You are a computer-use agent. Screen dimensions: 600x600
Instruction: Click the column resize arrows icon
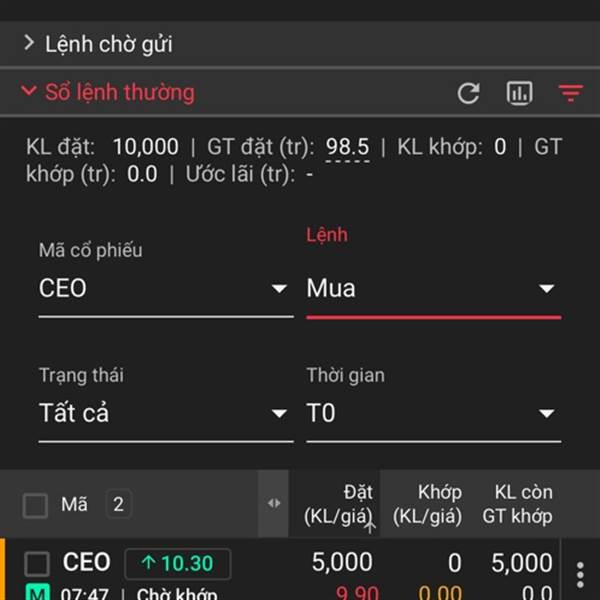point(274,503)
